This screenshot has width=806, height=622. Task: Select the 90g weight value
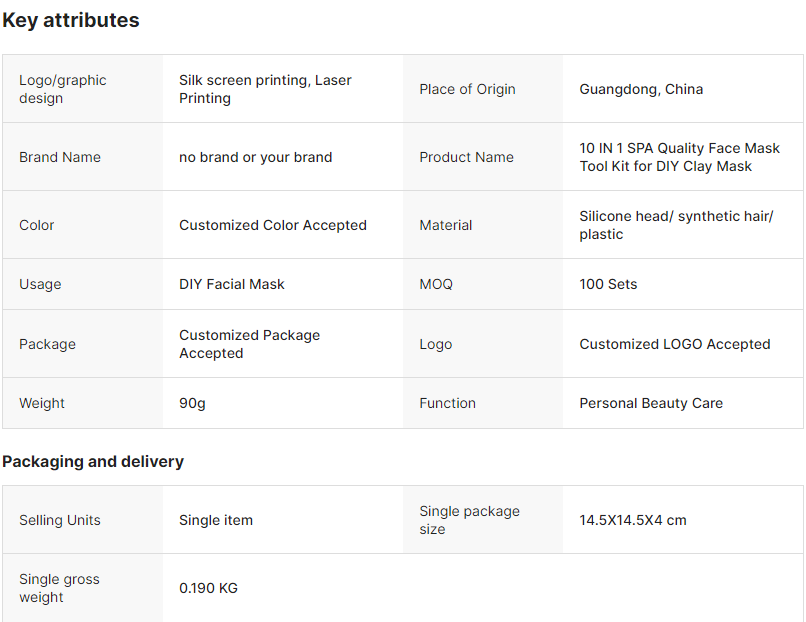click(192, 403)
